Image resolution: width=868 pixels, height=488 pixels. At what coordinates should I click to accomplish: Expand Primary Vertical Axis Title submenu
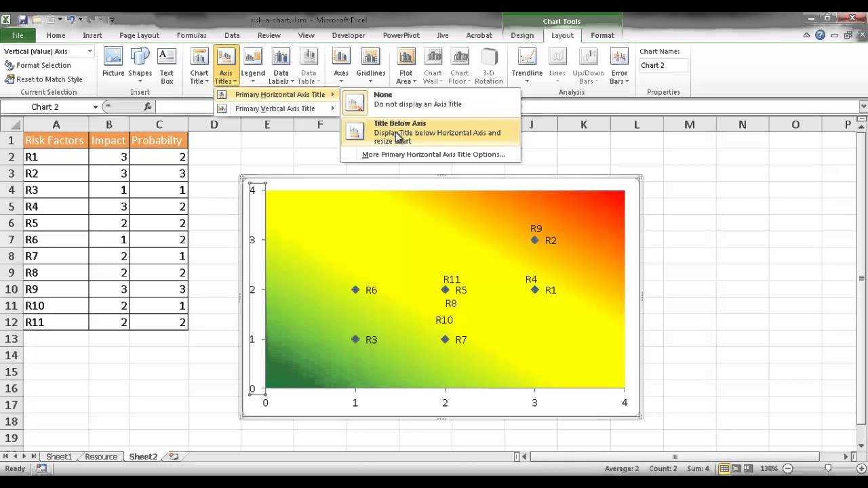274,108
